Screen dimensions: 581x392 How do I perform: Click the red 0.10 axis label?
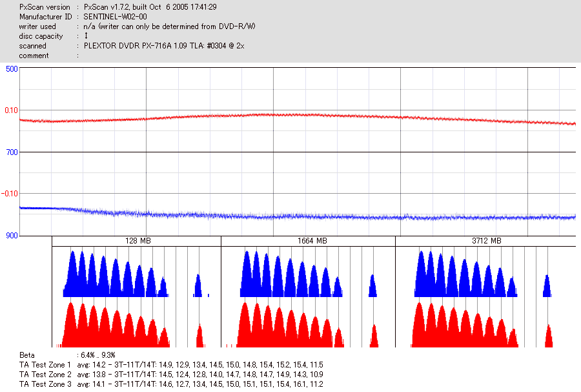click(11, 110)
